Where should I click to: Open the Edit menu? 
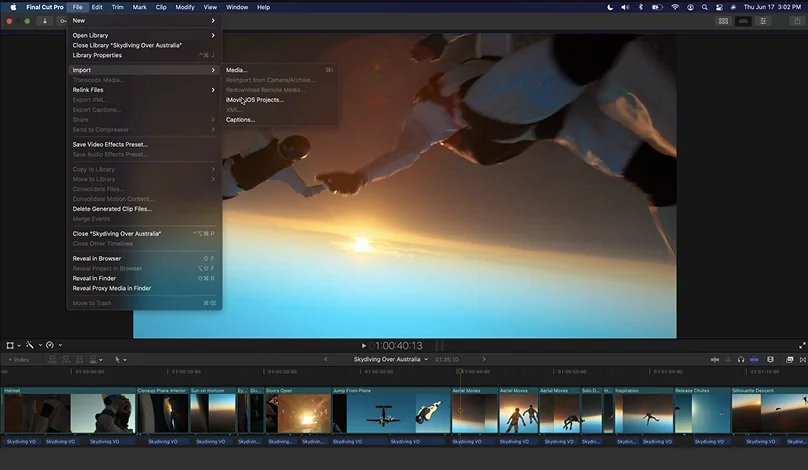(x=97, y=7)
